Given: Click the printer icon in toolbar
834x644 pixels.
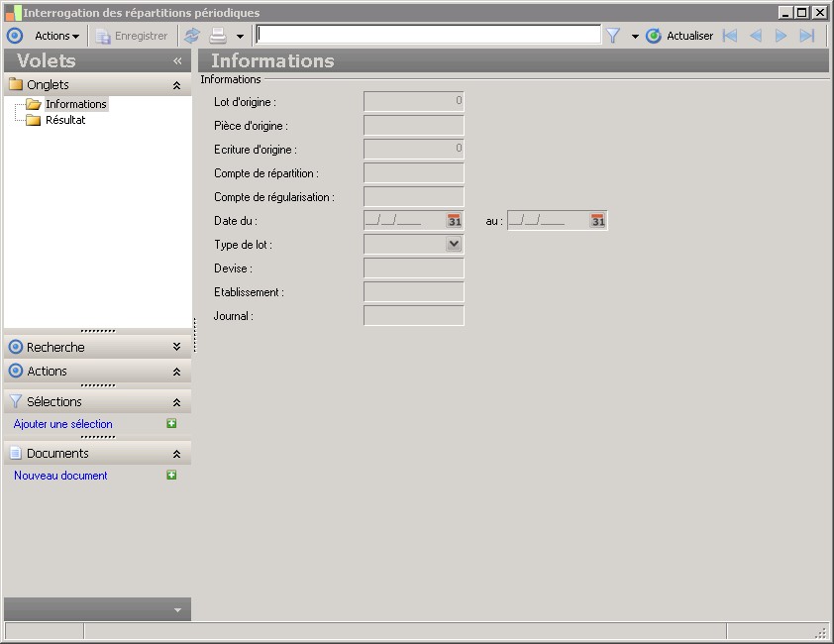Looking at the screenshot, I should 218,36.
